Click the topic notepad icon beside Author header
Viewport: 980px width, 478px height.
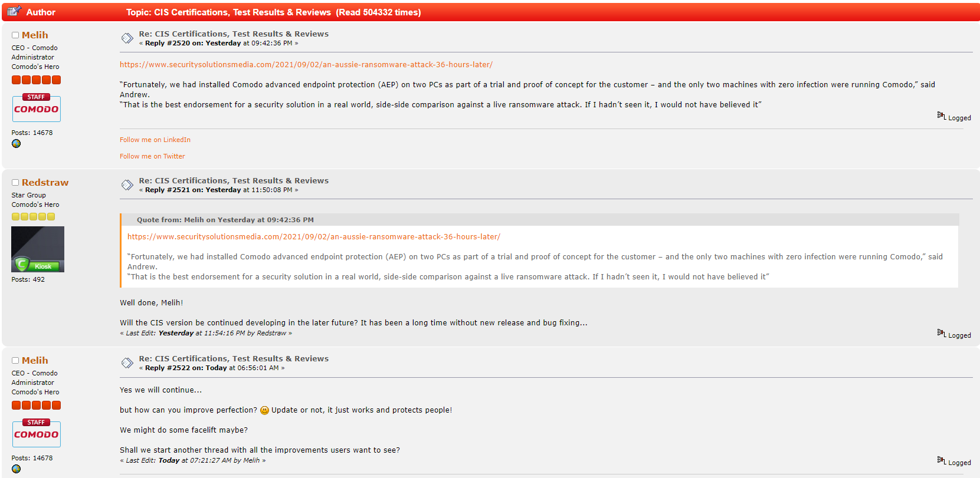(x=14, y=11)
